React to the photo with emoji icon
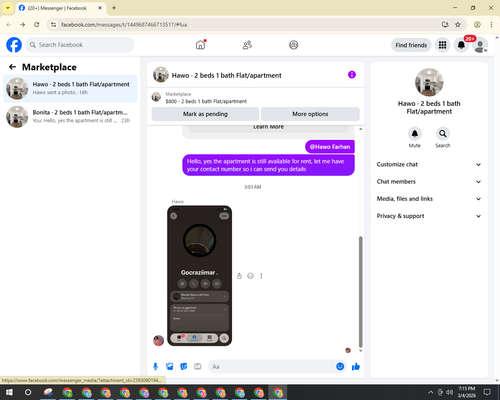This screenshot has width=500, height=400. (250, 276)
